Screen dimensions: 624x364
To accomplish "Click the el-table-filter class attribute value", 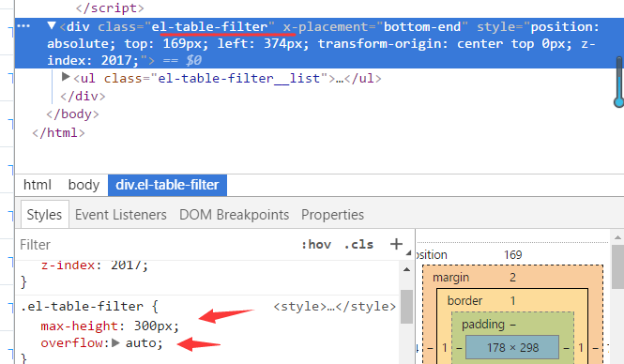I will click(x=209, y=26).
